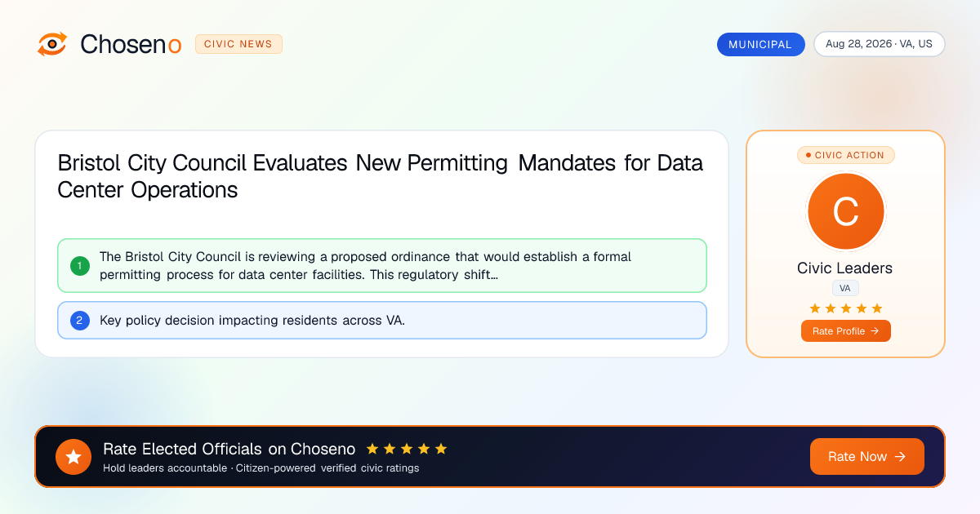Click the Rate Profile button
980x514 pixels.
click(x=845, y=330)
